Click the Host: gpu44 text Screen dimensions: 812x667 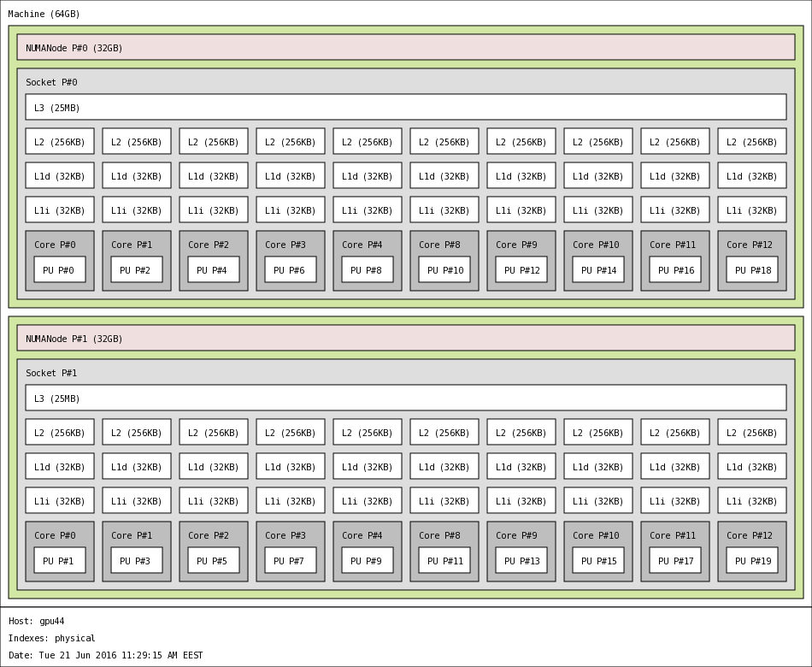point(37,622)
